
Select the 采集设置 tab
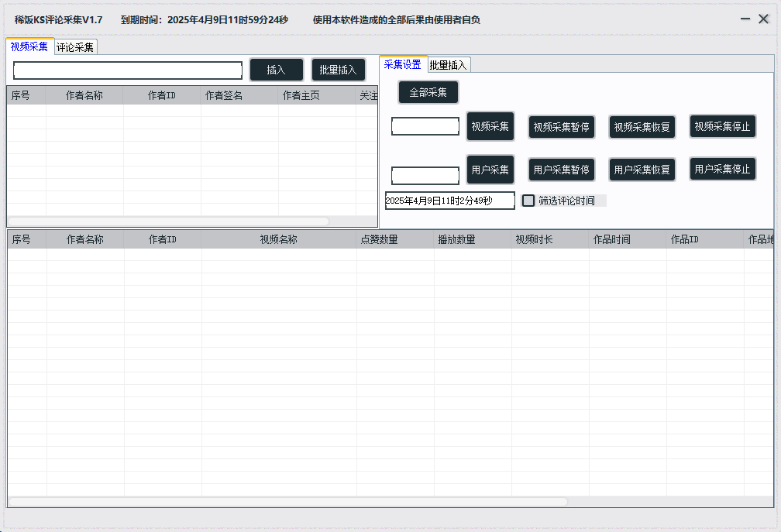[x=402, y=64]
